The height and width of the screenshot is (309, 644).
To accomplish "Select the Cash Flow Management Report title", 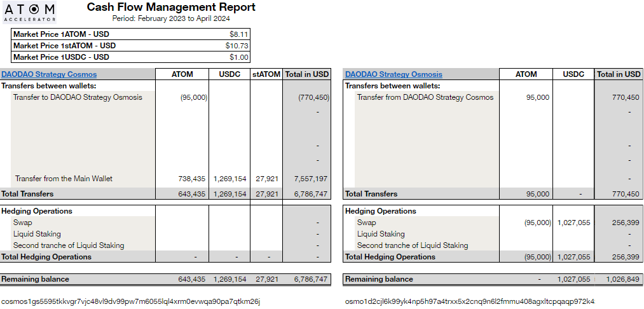I will tap(171, 8).
